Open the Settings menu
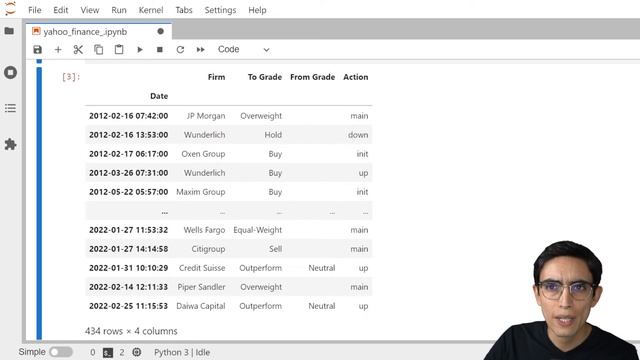 [220, 10]
